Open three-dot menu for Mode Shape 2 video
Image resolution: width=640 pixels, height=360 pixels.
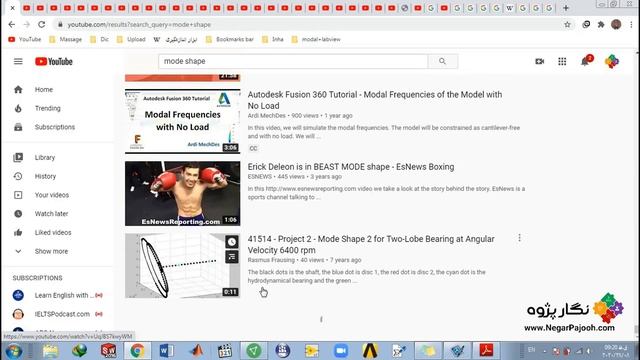click(519, 238)
